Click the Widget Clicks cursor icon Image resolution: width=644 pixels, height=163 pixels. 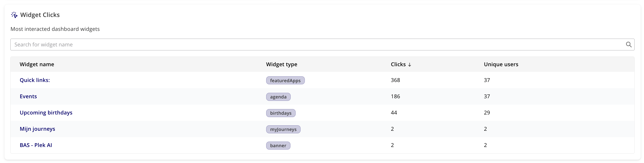(14, 15)
